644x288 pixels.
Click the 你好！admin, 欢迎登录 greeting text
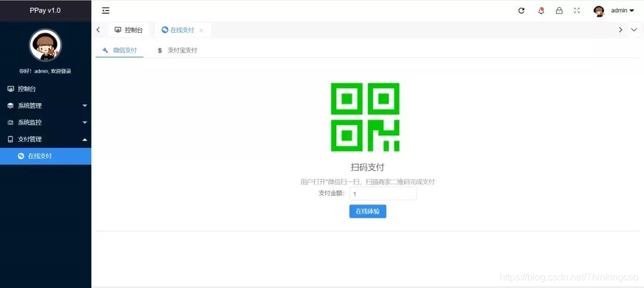tap(45, 71)
